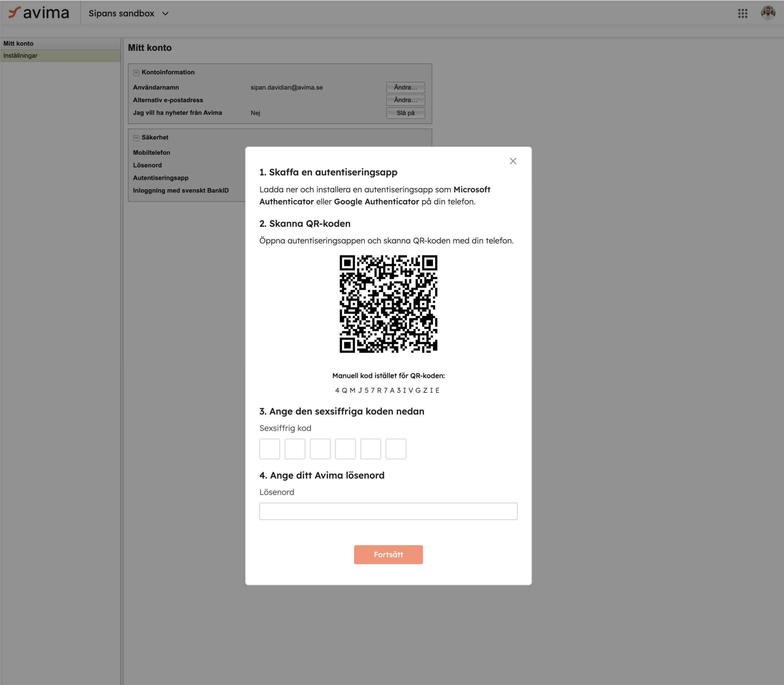Focus the sixth digit code box
784x685 pixels.
click(x=396, y=449)
